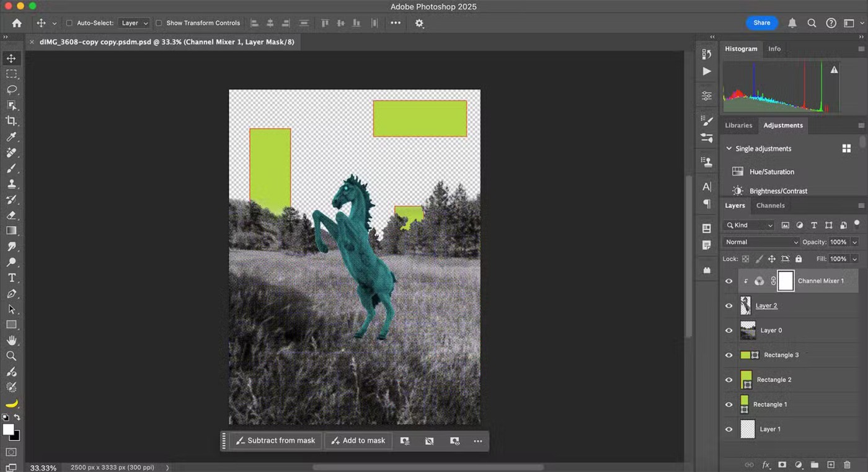Screen dimensions: 868x472
Task: Select the Zoom tool in toolbar
Action: (x=11, y=356)
